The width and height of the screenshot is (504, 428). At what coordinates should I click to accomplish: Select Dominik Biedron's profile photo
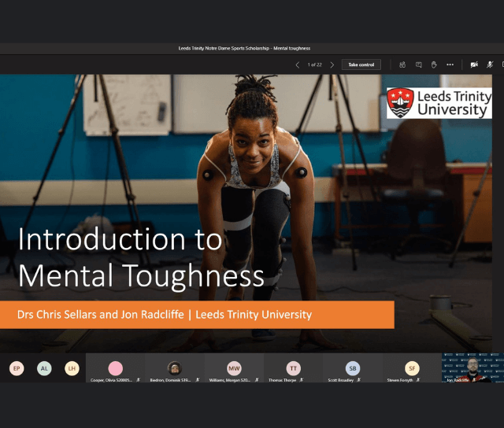click(x=175, y=368)
